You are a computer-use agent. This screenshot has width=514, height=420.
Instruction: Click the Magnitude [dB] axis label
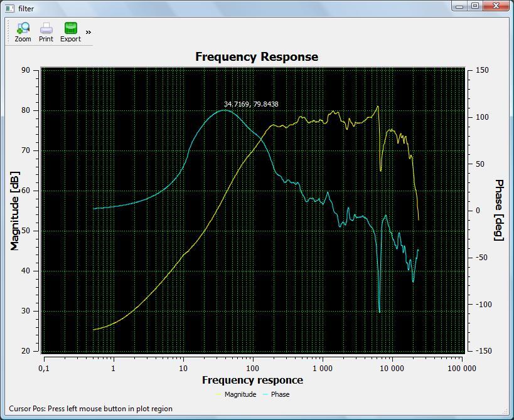[15, 211]
